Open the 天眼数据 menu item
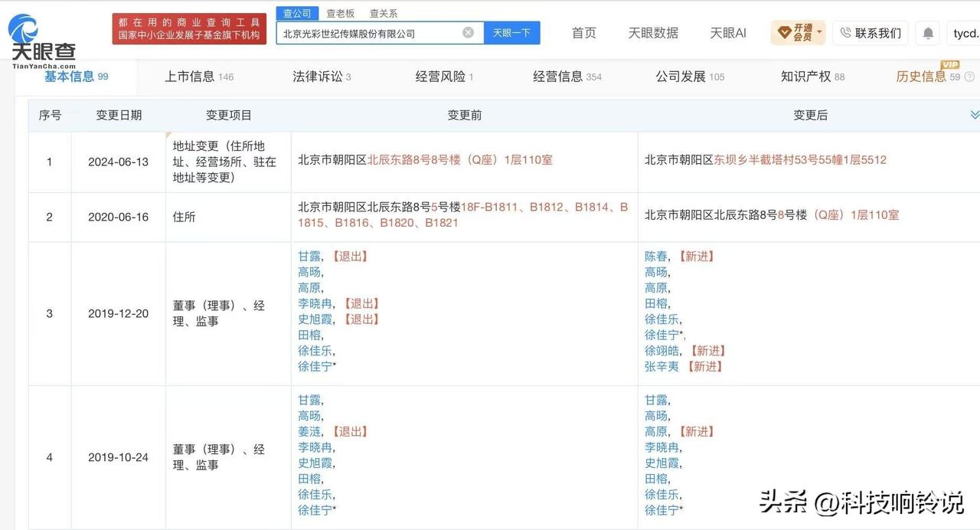The image size is (980, 530). coord(653,33)
